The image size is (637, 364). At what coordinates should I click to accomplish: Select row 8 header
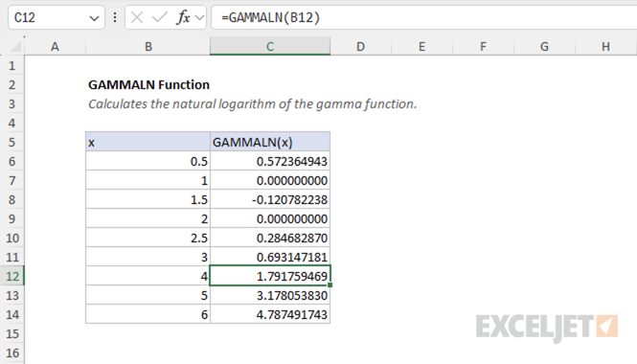pyautogui.click(x=11, y=199)
